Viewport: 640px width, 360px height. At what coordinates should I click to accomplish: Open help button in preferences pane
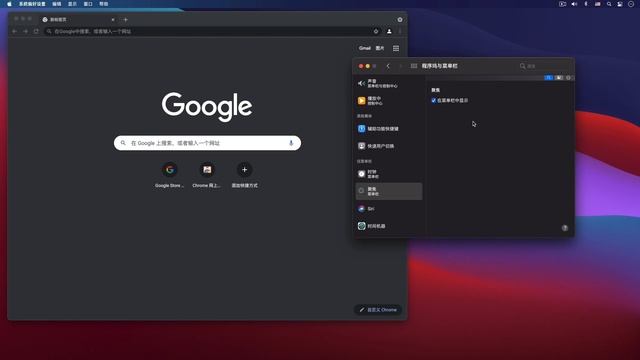tap(565, 228)
